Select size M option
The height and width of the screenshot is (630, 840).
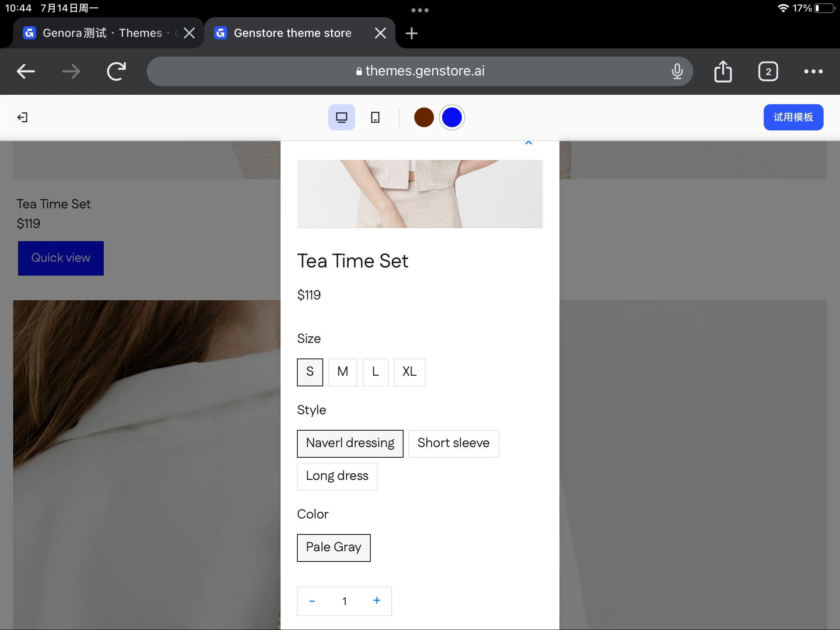(342, 372)
